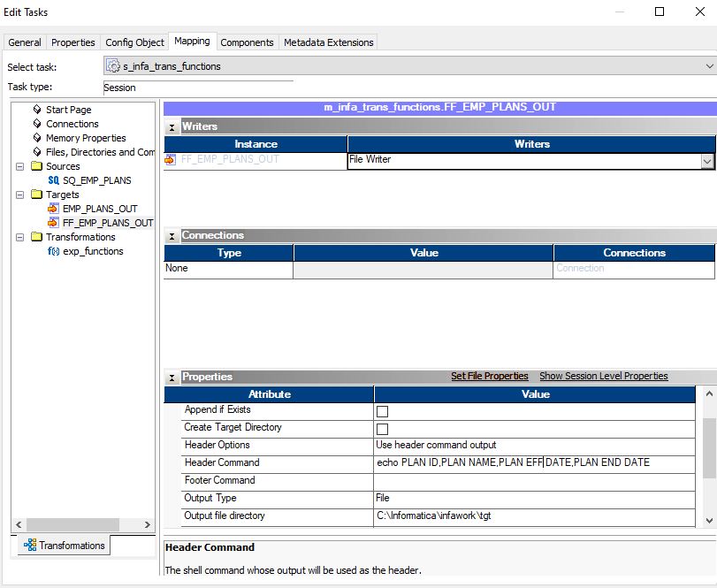Close the Edit Tasks window
The height and width of the screenshot is (588, 717).
click(699, 11)
